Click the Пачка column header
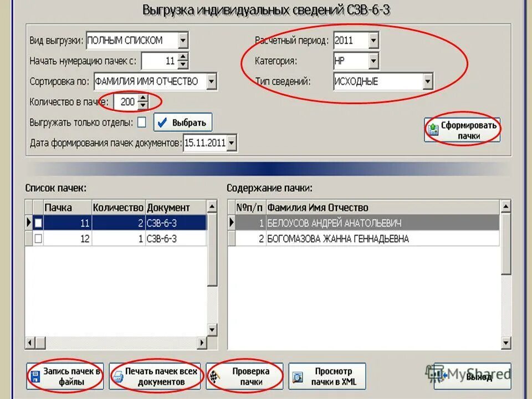 (x=68, y=207)
